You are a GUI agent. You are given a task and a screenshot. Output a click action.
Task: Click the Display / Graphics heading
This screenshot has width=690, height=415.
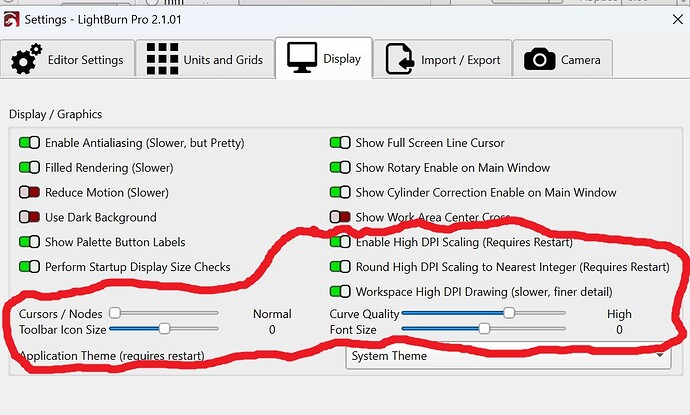click(x=55, y=114)
